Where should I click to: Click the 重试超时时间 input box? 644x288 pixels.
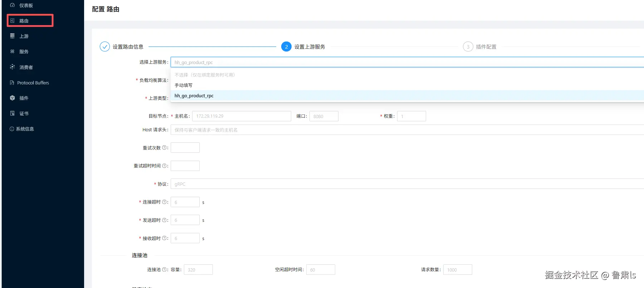(x=185, y=166)
